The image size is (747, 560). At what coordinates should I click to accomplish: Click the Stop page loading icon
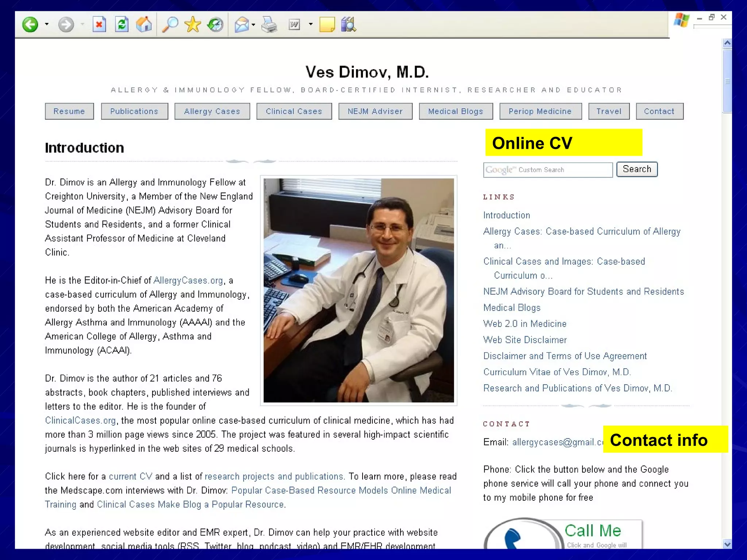tap(99, 24)
